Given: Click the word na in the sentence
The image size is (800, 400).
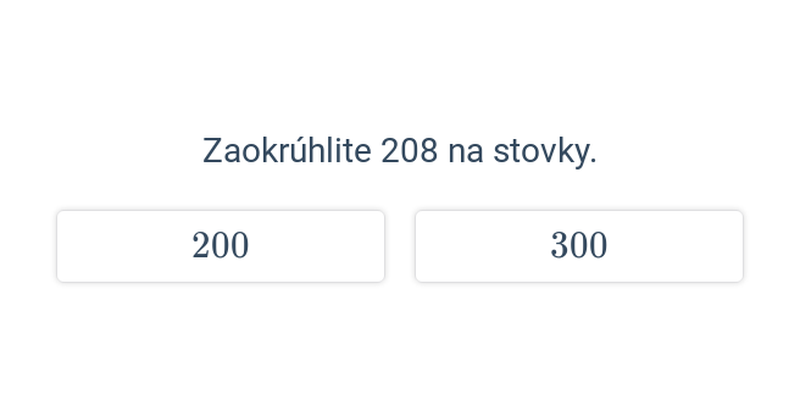Looking at the screenshot, I should [465, 153].
